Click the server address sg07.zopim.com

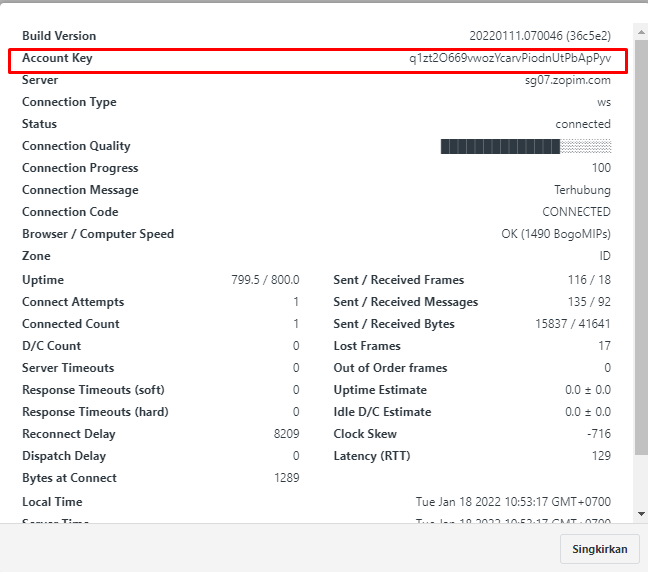[x=567, y=80]
